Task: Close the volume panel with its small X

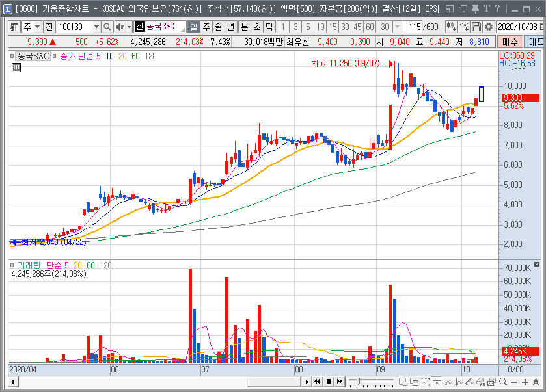Action: coord(537,265)
